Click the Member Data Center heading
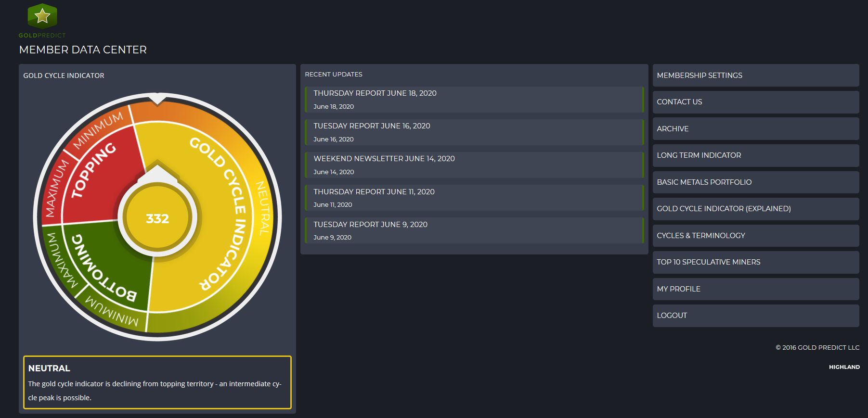The height and width of the screenshot is (418, 868). (83, 50)
